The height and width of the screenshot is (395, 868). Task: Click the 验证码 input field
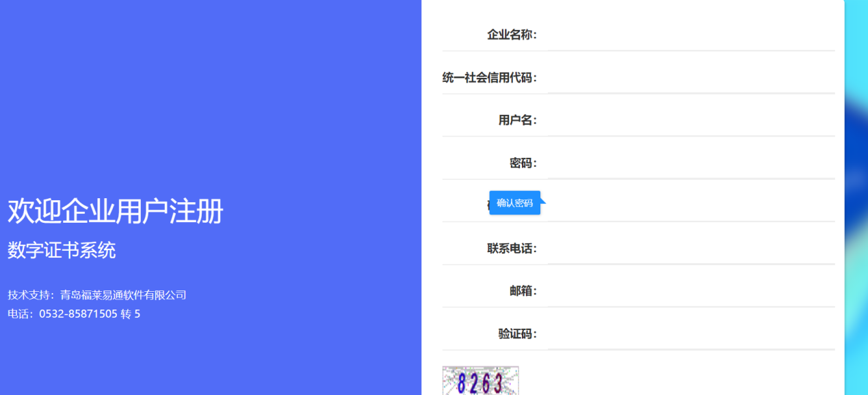tap(691, 333)
